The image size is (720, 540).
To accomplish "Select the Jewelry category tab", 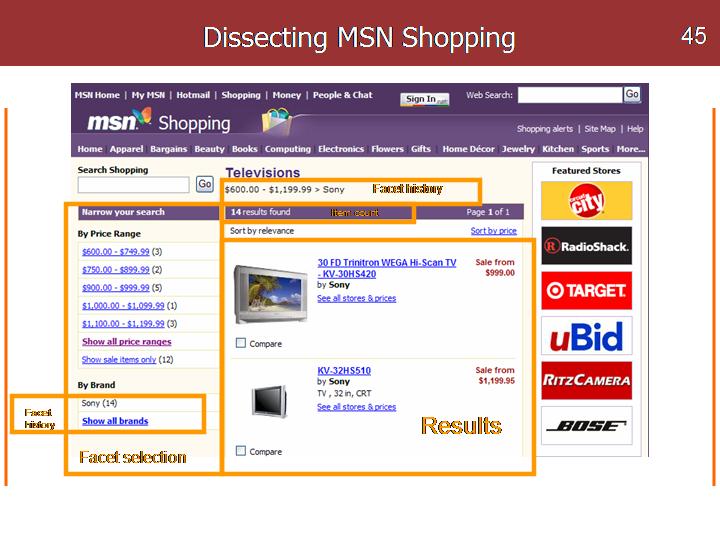I will click(518, 149).
